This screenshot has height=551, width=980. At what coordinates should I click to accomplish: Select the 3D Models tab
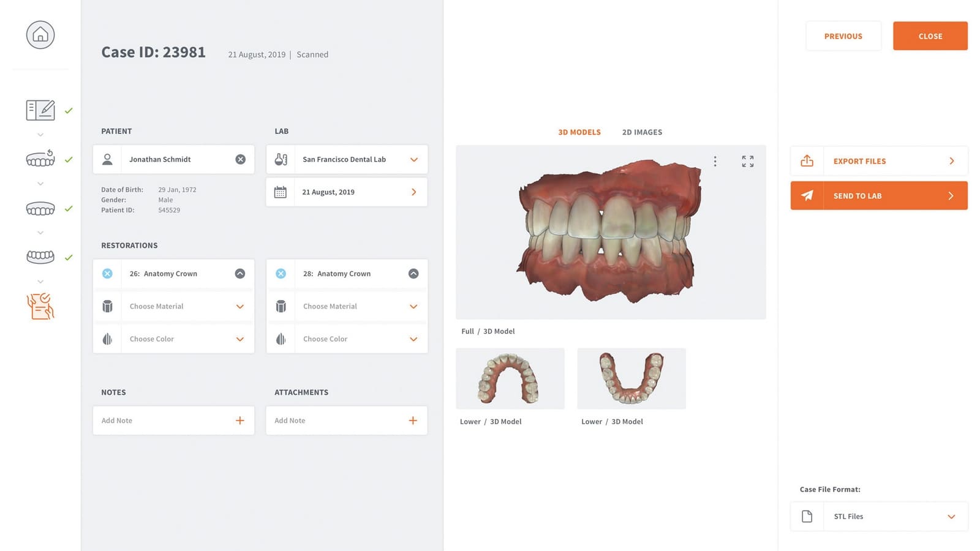click(579, 132)
